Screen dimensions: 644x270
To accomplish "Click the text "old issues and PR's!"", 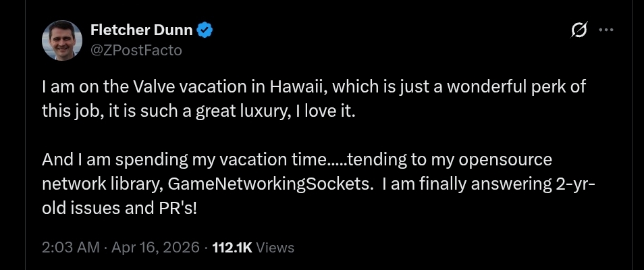I will tap(119, 209).
